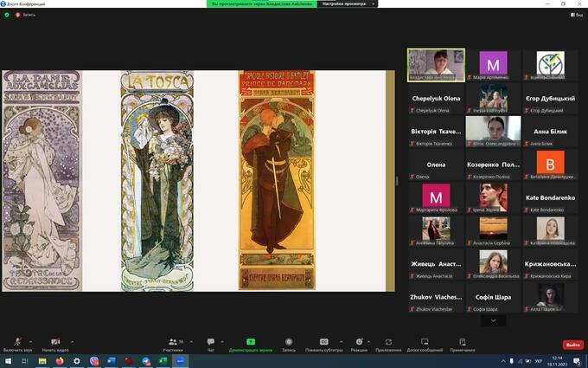
Task: Open Примечания notes
Action: (463, 345)
